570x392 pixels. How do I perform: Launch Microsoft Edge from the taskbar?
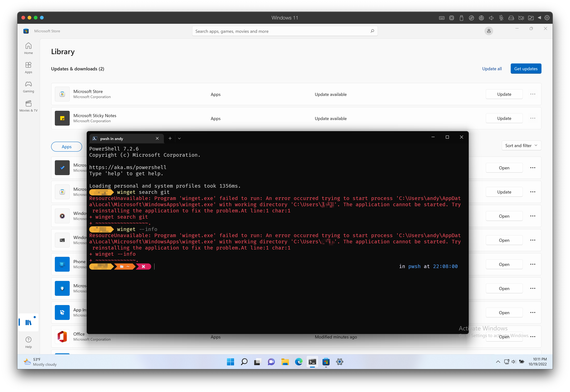298,362
